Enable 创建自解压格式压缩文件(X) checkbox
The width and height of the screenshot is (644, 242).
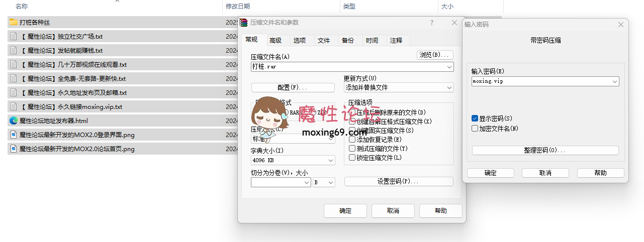(352, 122)
